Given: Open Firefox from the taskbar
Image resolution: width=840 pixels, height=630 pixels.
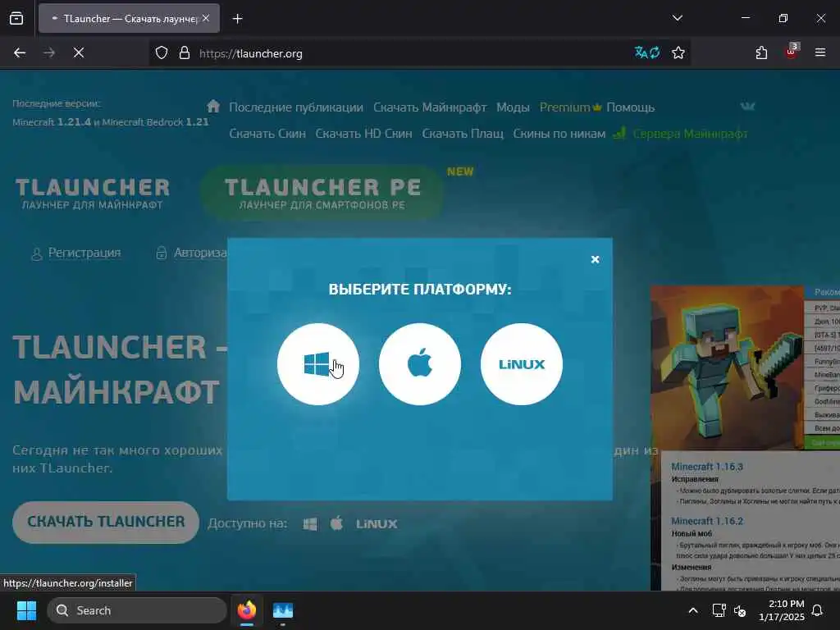Looking at the screenshot, I should (247, 610).
